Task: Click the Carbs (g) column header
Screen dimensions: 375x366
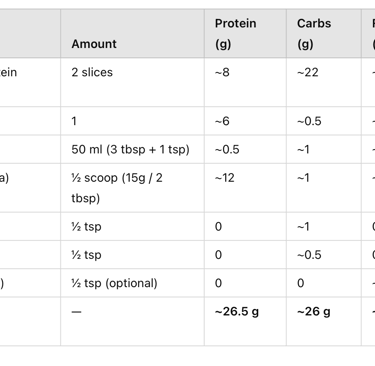Action: coord(314,33)
